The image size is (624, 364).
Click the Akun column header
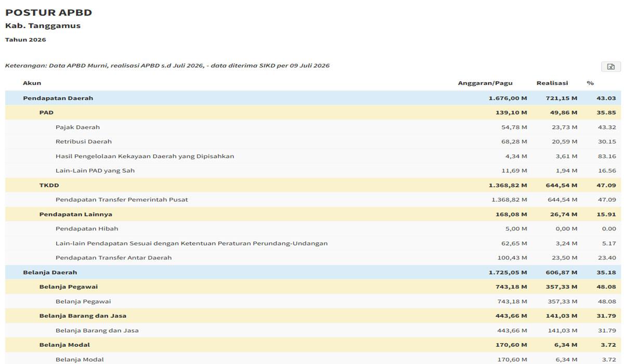pyautogui.click(x=32, y=83)
